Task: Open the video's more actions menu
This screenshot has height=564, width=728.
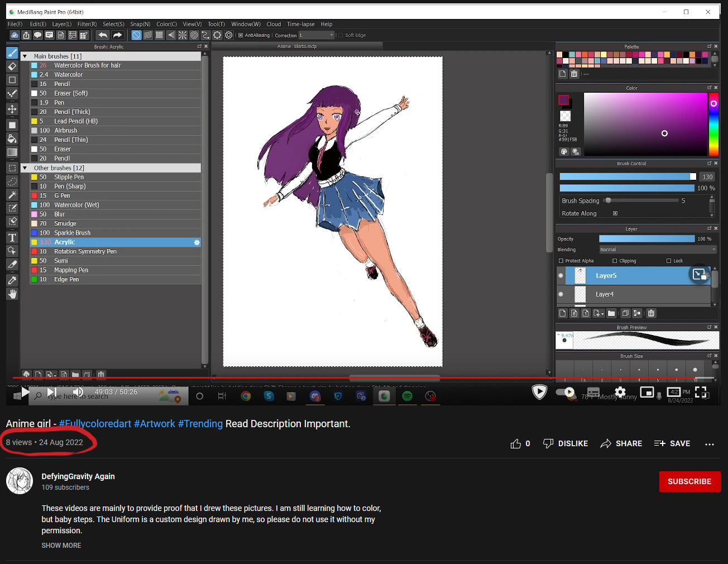Action: pos(710,444)
